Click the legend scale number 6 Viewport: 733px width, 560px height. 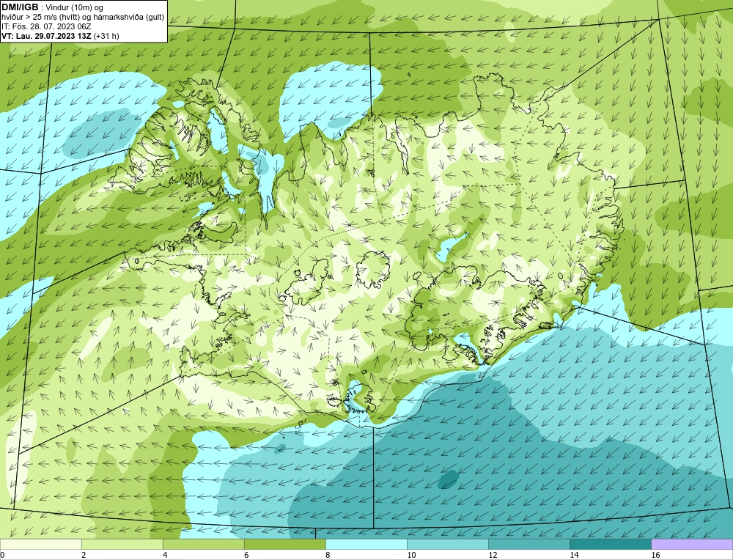[x=246, y=555]
